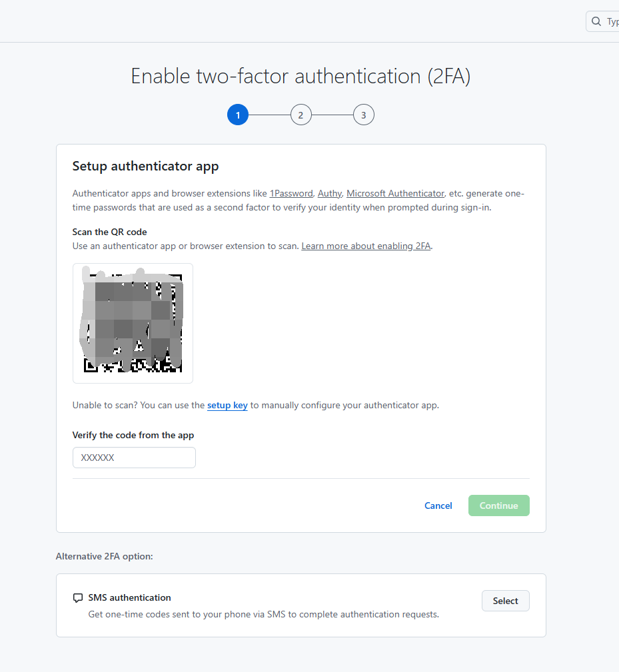619x672 pixels.
Task: Open the 1Password link
Action: [x=291, y=193]
